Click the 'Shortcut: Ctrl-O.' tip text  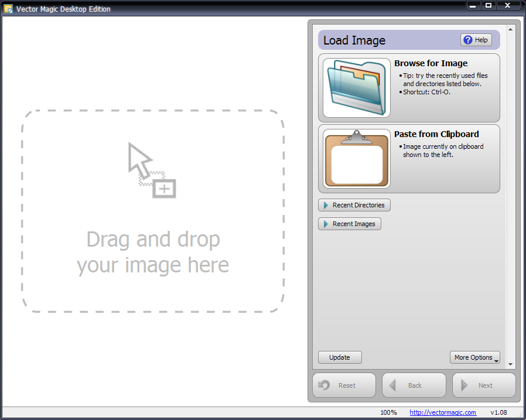426,92
